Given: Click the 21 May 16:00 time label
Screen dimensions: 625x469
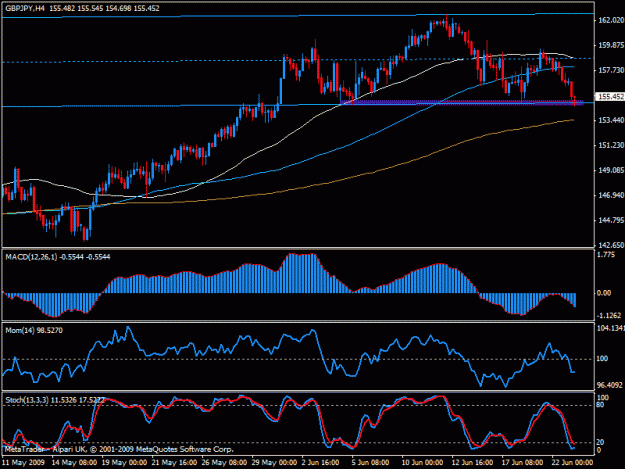Looking at the screenshot, I should [x=174, y=463].
